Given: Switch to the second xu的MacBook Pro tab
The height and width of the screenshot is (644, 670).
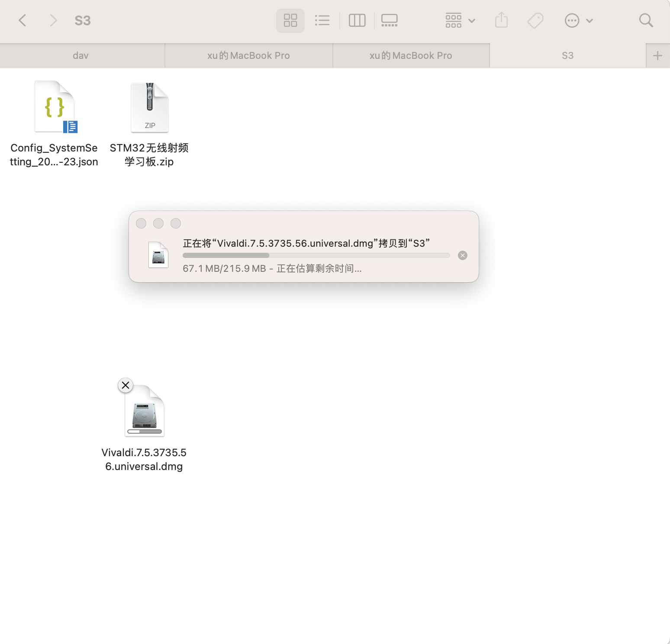Looking at the screenshot, I should [x=411, y=55].
